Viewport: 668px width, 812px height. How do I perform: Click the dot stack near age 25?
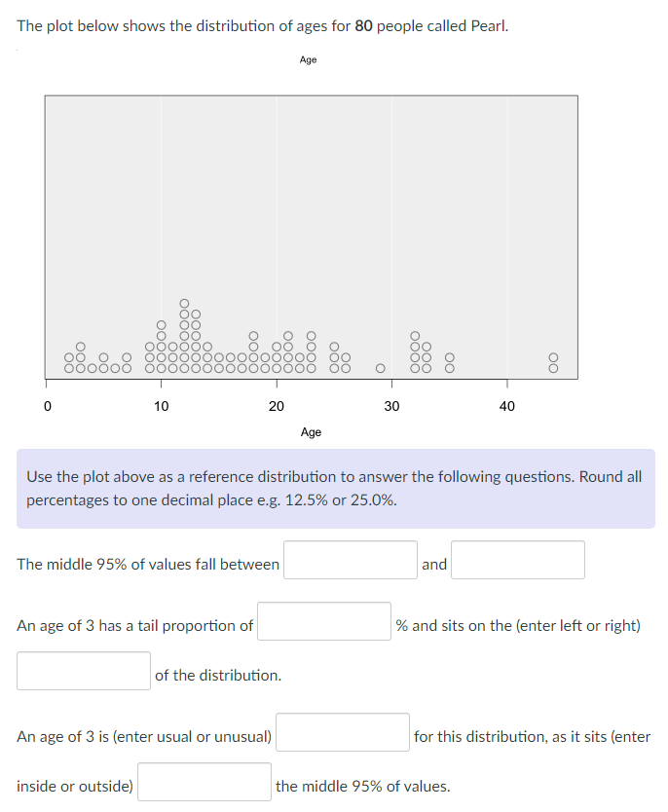(x=334, y=355)
